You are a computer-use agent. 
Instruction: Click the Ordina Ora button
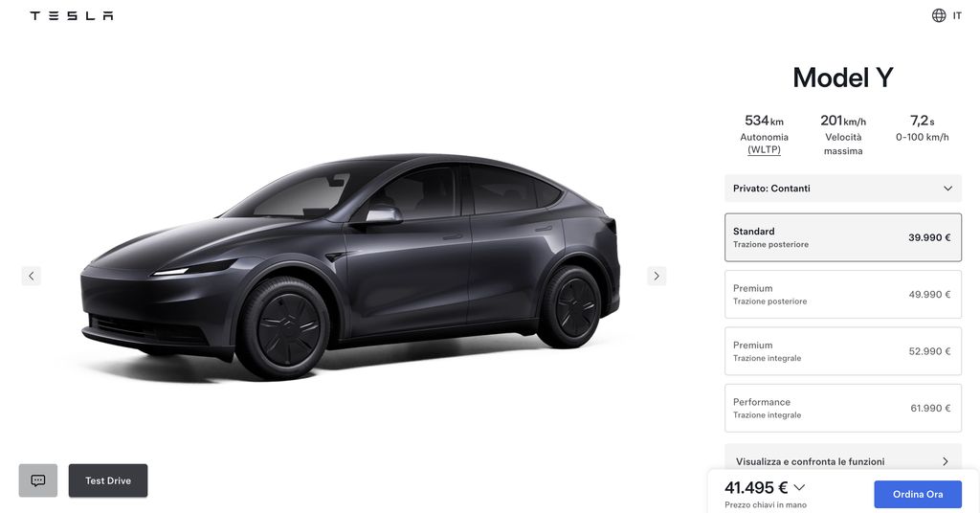[918, 494]
